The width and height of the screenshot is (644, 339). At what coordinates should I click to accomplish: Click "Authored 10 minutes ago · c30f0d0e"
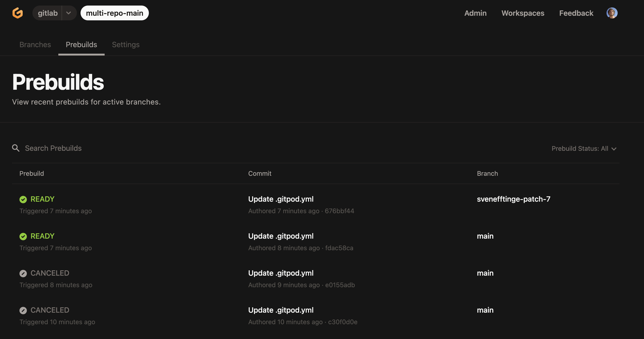click(303, 322)
